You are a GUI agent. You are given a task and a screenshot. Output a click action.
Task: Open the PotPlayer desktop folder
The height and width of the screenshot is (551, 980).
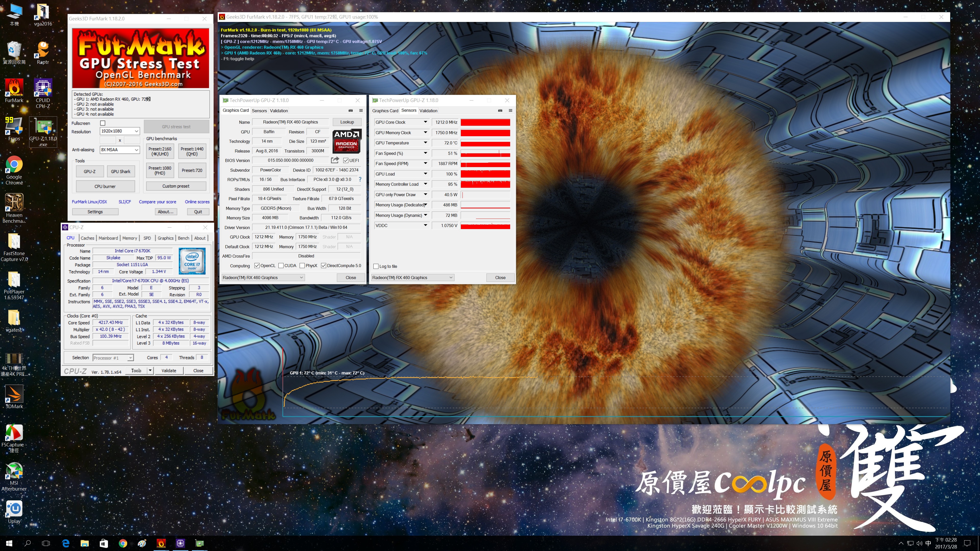tap(14, 285)
